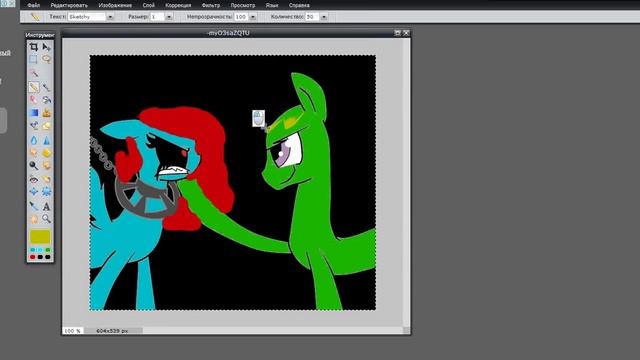
Task: Select the Gradient tool
Action: point(34,113)
